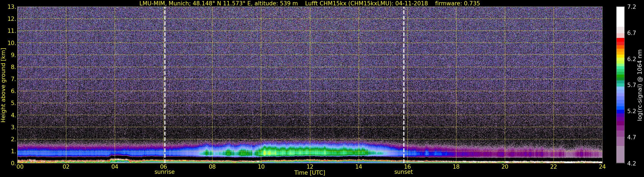Click the 'log(rc-signal) @ 1064 nm' colorbar label

coord(640,85)
